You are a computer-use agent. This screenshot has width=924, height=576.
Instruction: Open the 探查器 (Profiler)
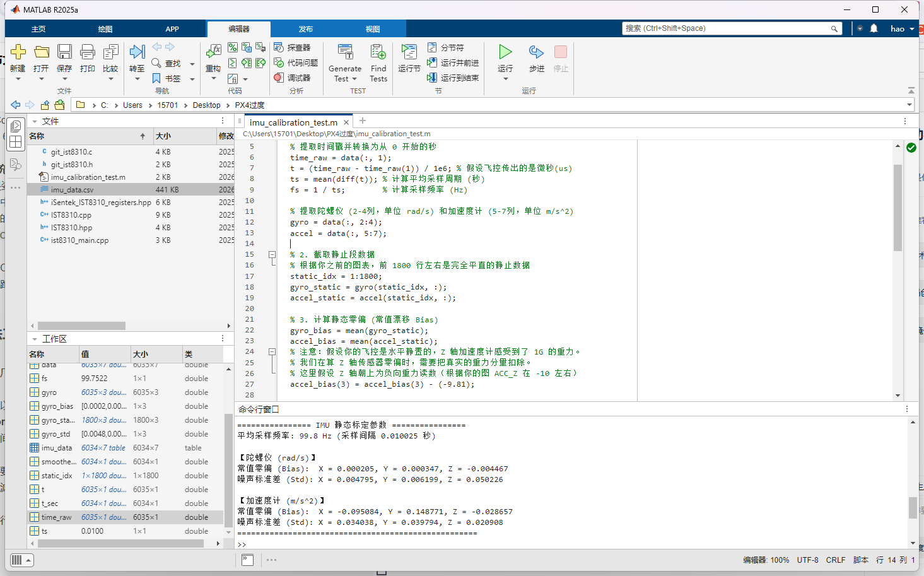pos(292,47)
